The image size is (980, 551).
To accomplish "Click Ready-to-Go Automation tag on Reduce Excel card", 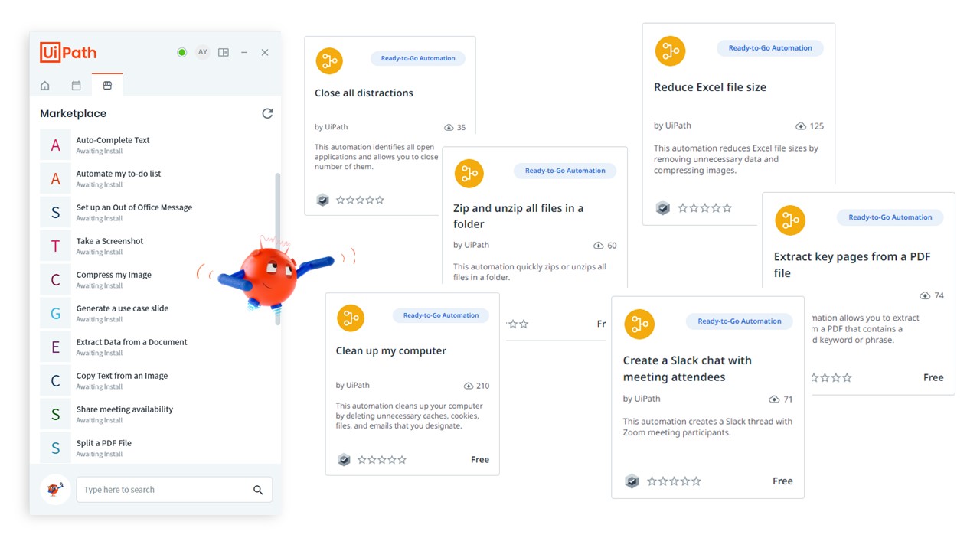I will point(770,48).
